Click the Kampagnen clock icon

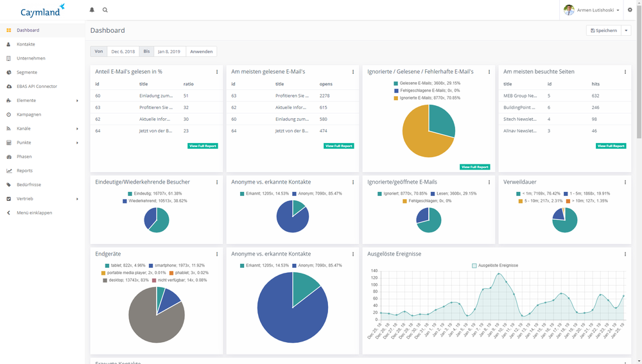(x=8, y=115)
